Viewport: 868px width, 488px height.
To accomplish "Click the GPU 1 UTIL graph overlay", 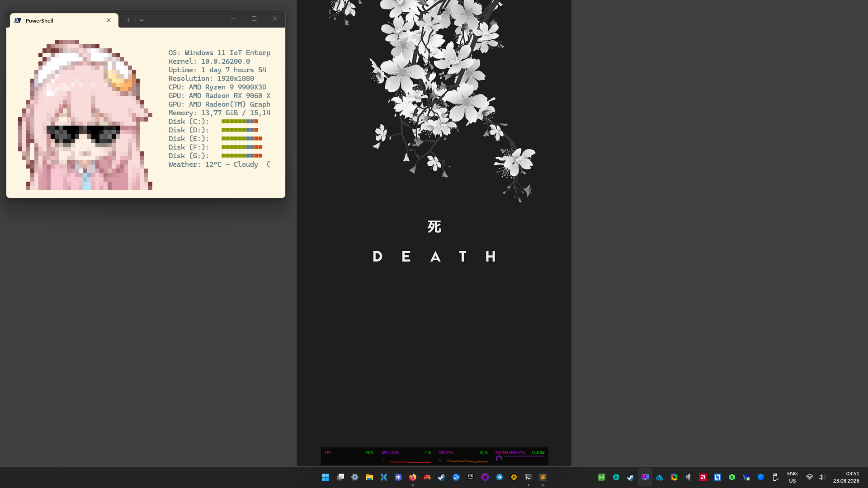I will pyautogui.click(x=406, y=456).
